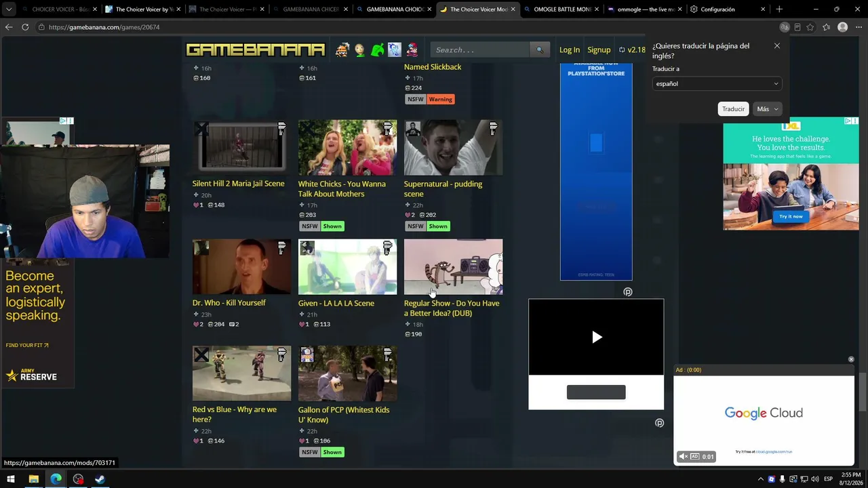Toggle the Shown tag under Supernatural pudding
The image size is (868, 488).
tap(438, 226)
